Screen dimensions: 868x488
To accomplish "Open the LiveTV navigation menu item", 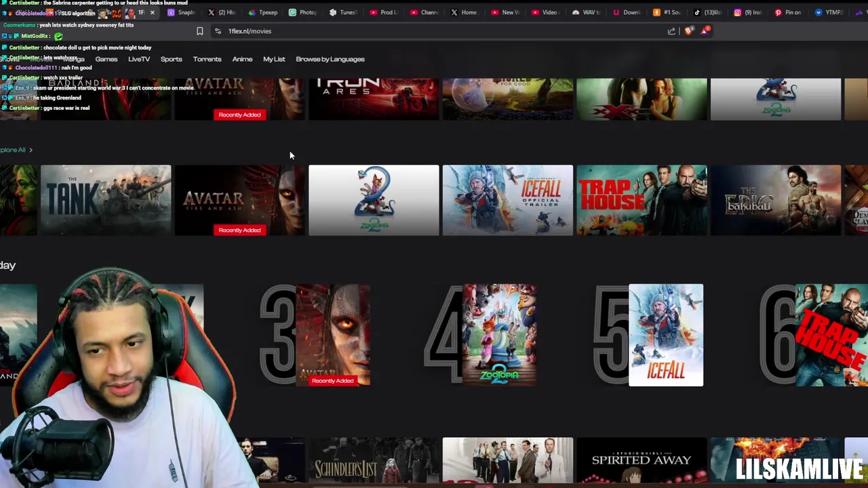I will tap(139, 59).
